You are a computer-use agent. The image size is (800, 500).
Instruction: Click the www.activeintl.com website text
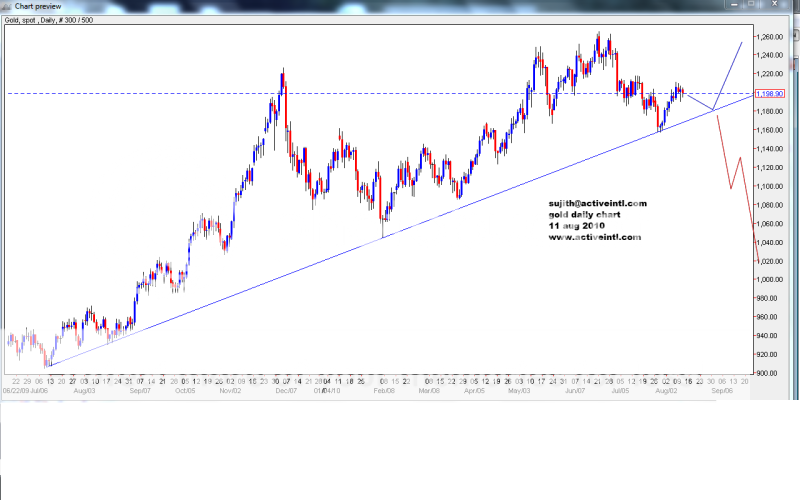[594, 237]
